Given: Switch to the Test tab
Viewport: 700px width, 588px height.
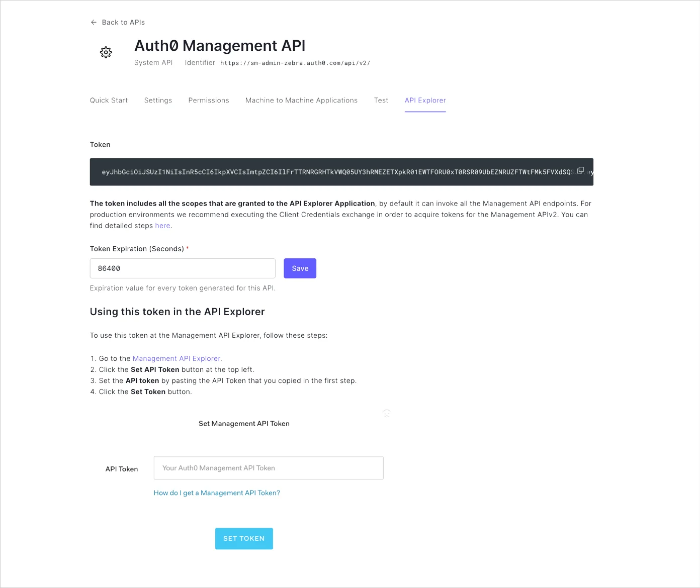Looking at the screenshot, I should pos(381,101).
